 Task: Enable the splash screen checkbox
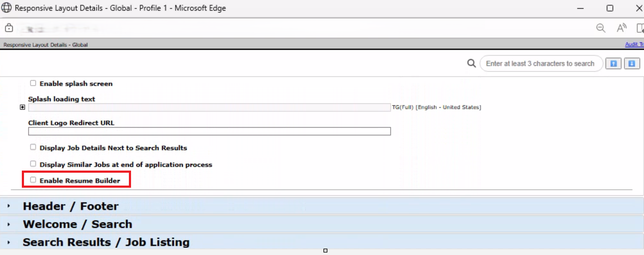33,84
